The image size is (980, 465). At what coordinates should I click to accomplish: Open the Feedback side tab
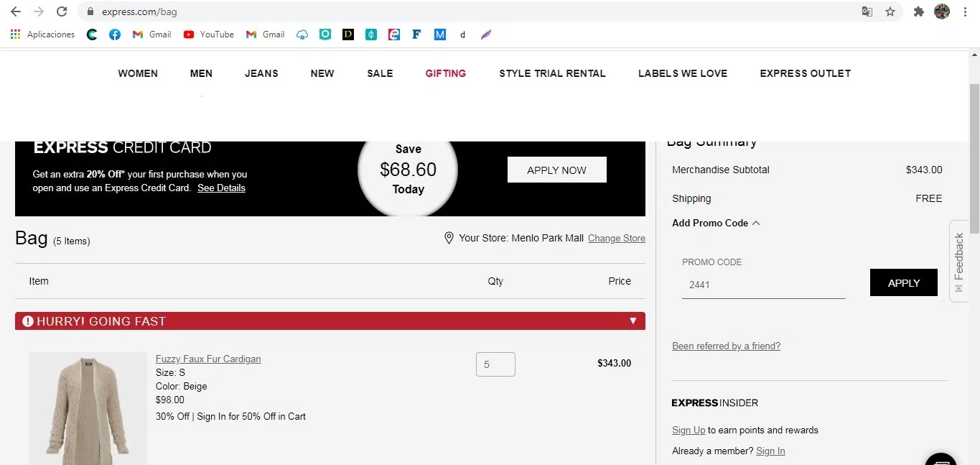pos(959,261)
